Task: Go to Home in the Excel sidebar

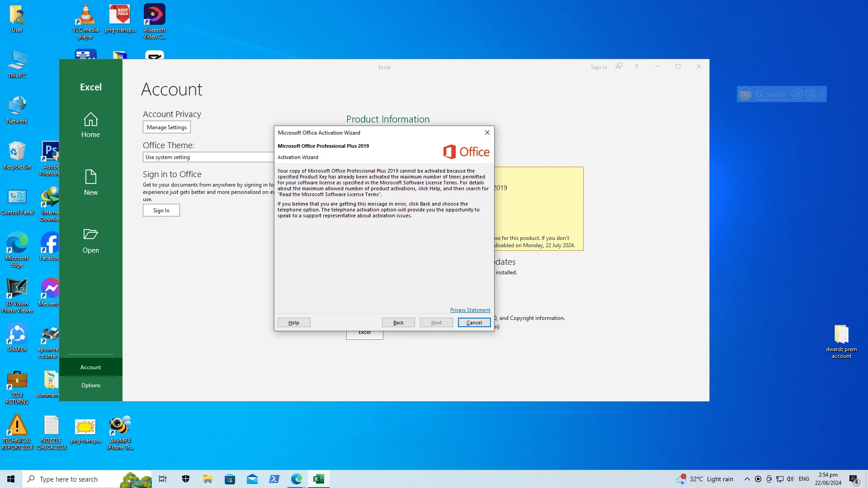Action: pos(90,125)
